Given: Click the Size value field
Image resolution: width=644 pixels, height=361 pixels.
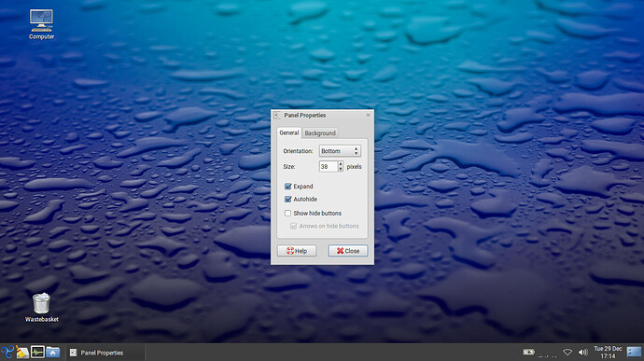Looking at the screenshot, I should tap(329, 166).
